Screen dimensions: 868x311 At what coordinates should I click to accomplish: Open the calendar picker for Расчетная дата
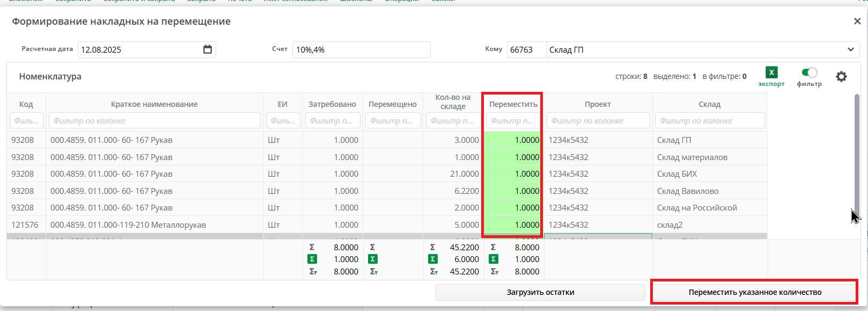point(208,49)
